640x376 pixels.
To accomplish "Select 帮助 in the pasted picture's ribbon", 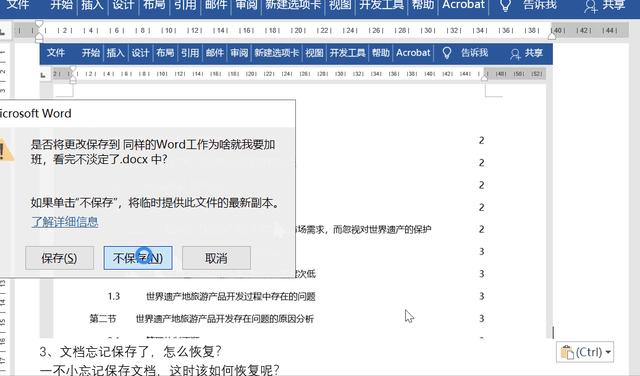I will pyautogui.click(x=381, y=53).
